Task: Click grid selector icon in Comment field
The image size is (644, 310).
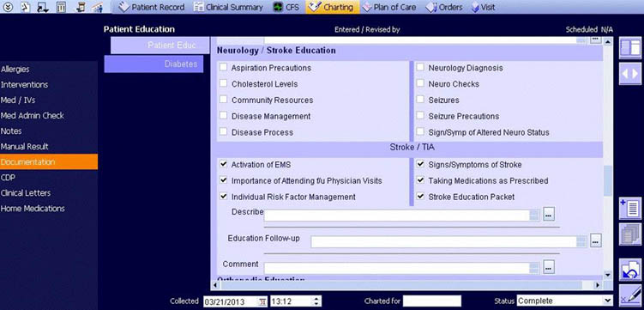Action: point(534,268)
